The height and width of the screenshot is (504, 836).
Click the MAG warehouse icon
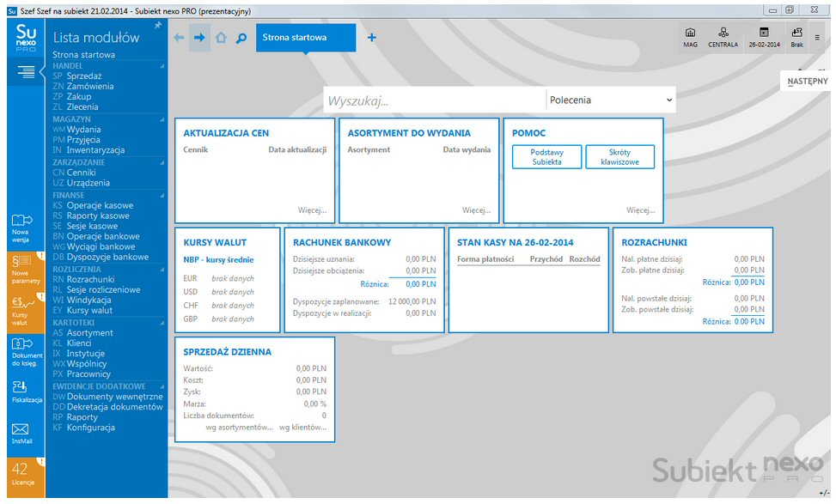pos(690,37)
